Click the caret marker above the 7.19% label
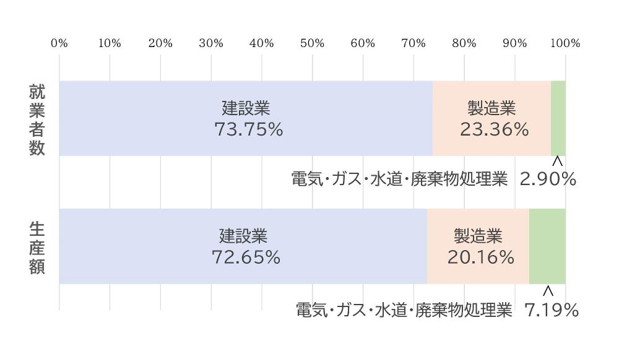Image resolution: width=619 pixels, height=364 pixels. (547, 290)
